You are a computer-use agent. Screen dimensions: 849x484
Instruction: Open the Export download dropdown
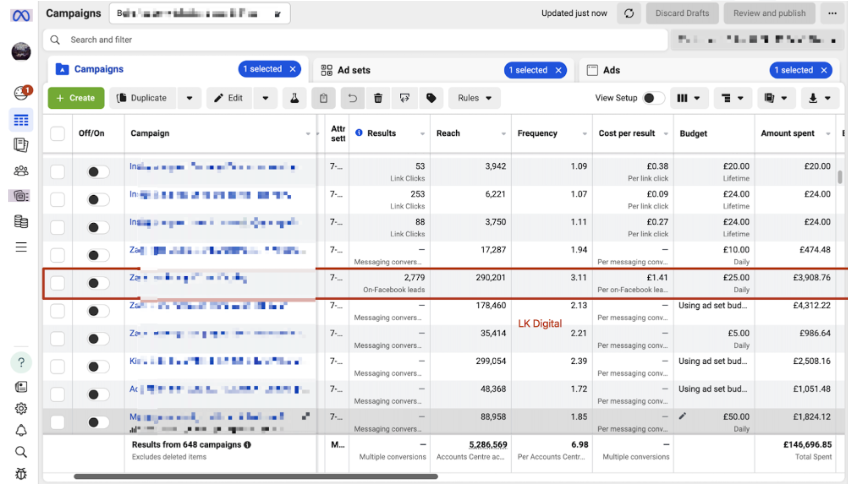(x=819, y=98)
